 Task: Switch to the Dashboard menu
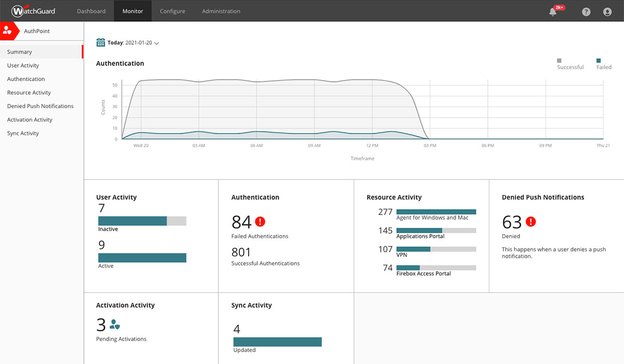(91, 11)
